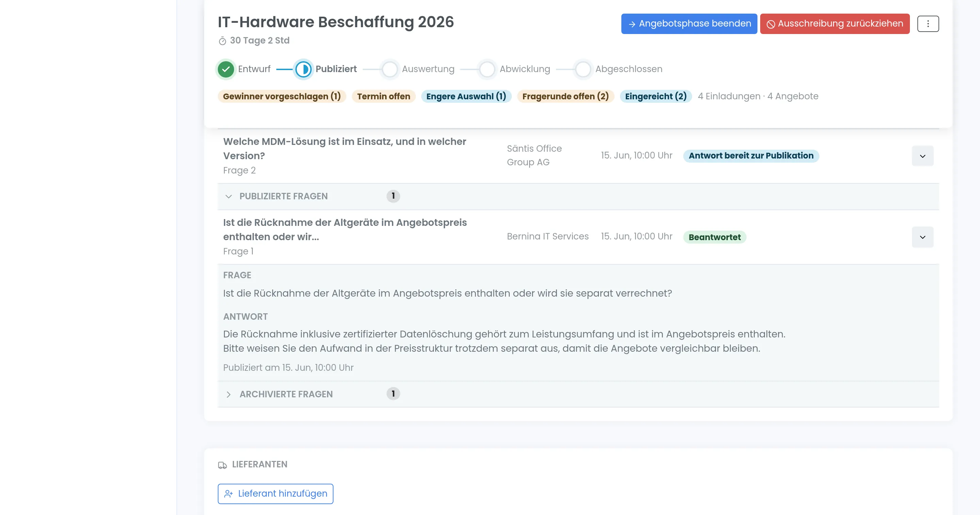Click the Säntis Office Group AG supplier name
This screenshot has height=515, width=980.
(x=534, y=155)
